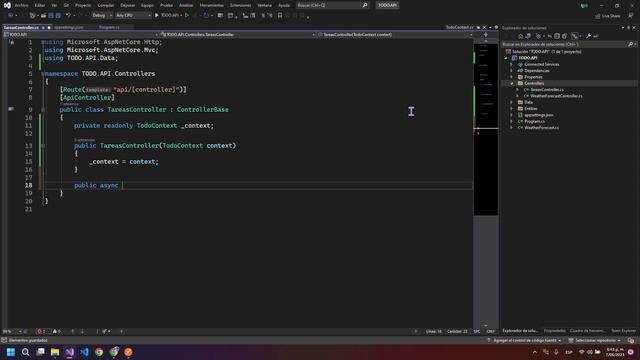Click the bookmark toolbar icon
Viewport: 640px width, 360px height.
coord(280,16)
